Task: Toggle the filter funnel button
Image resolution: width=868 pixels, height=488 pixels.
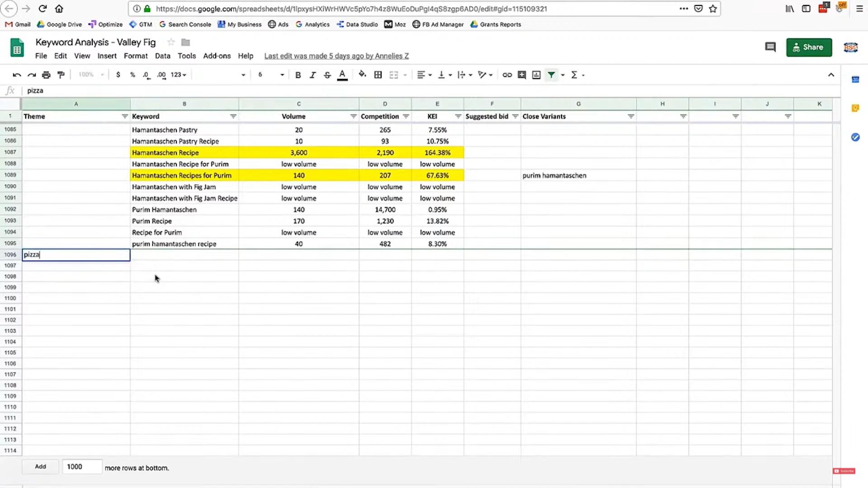Action: [x=551, y=75]
